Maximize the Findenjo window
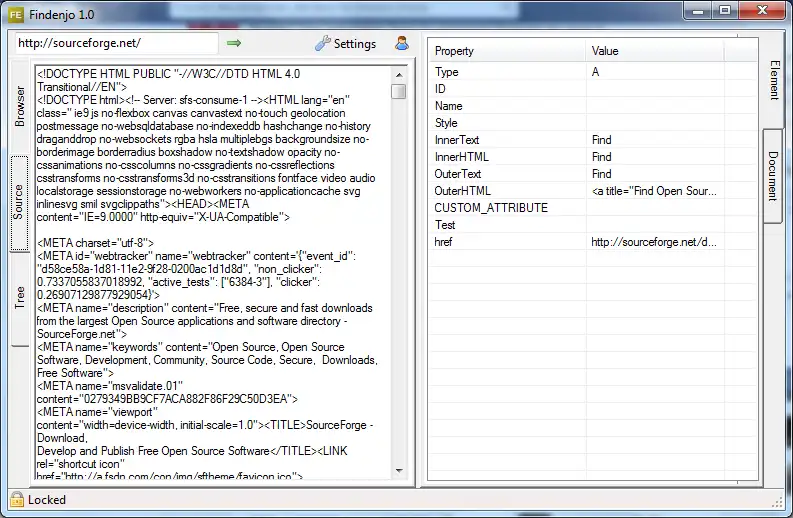Screen dimensions: 793x518 (x=725, y=11)
